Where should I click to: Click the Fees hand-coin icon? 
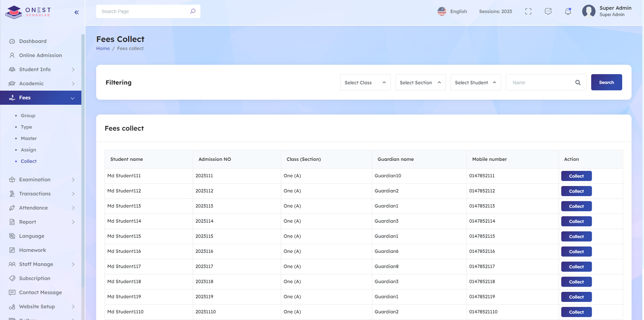click(12, 98)
